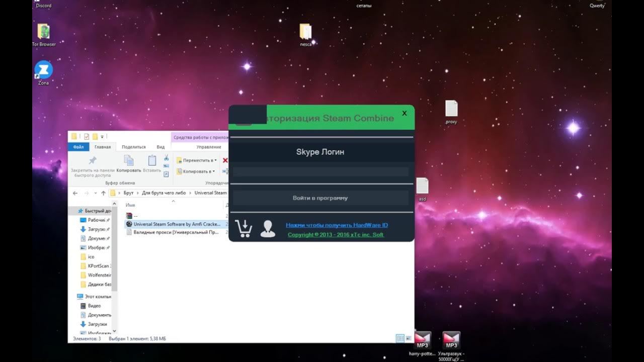644x362 pixels.
Task: Click Universal Steam breadcrumb segment
Action: point(210,193)
